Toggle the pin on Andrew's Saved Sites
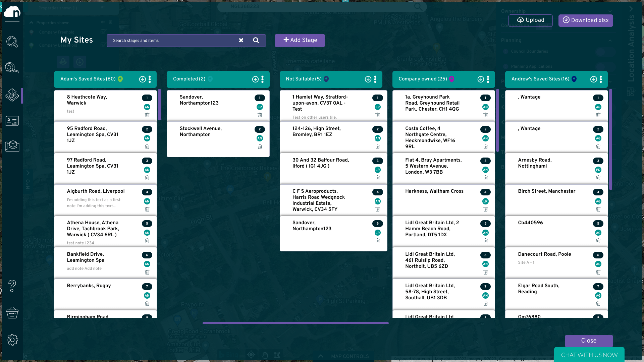 [574, 79]
